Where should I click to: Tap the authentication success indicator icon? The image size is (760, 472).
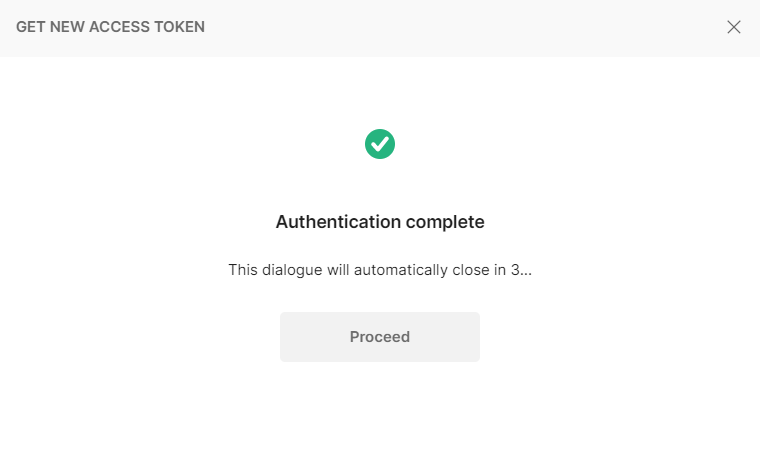[x=380, y=144]
